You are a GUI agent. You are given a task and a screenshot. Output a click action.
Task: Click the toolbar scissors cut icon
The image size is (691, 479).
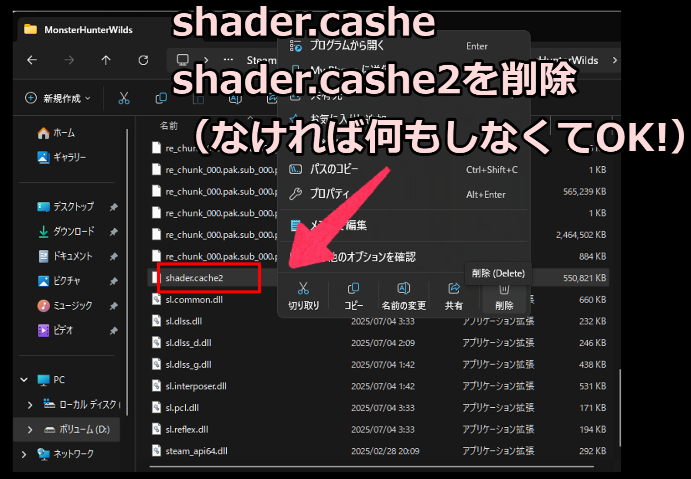tap(124, 98)
